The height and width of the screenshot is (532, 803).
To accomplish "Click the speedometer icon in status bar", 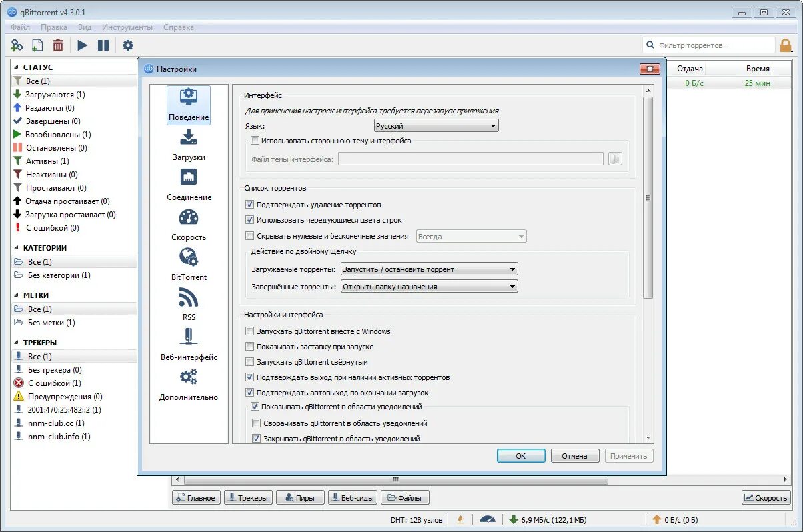I will pos(488,519).
